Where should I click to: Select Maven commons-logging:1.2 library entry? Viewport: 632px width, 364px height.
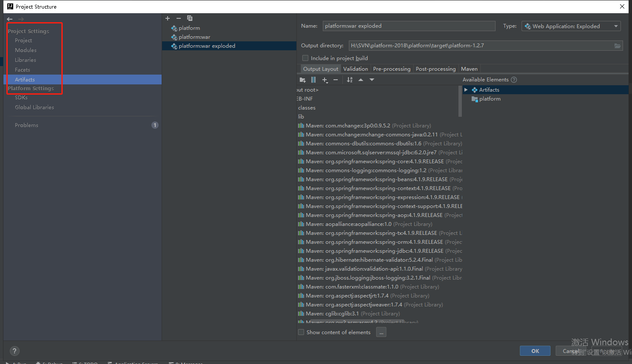380,170
